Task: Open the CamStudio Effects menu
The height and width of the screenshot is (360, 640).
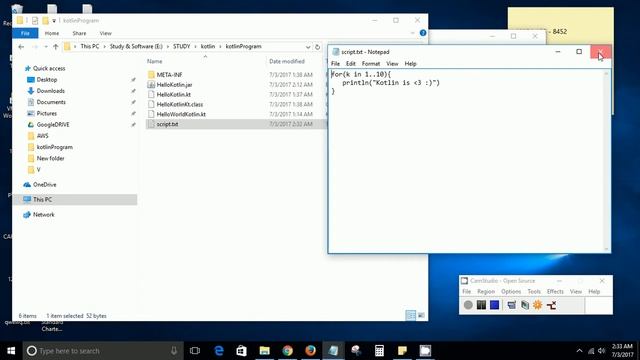Action: pos(555,291)
